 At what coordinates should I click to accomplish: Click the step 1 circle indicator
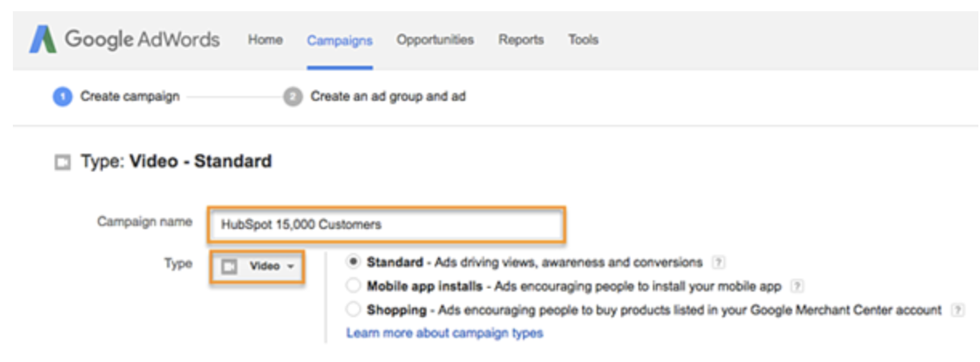(x=63, y=97)
